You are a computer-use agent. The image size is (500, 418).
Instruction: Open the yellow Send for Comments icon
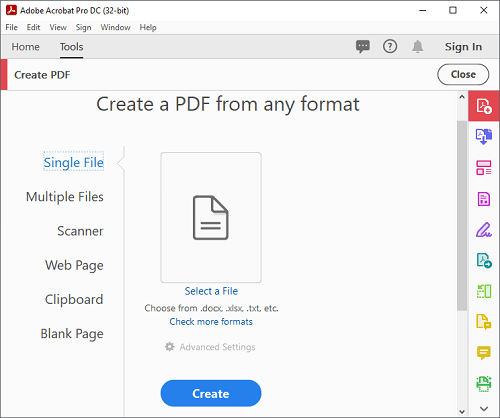(484, 322)
